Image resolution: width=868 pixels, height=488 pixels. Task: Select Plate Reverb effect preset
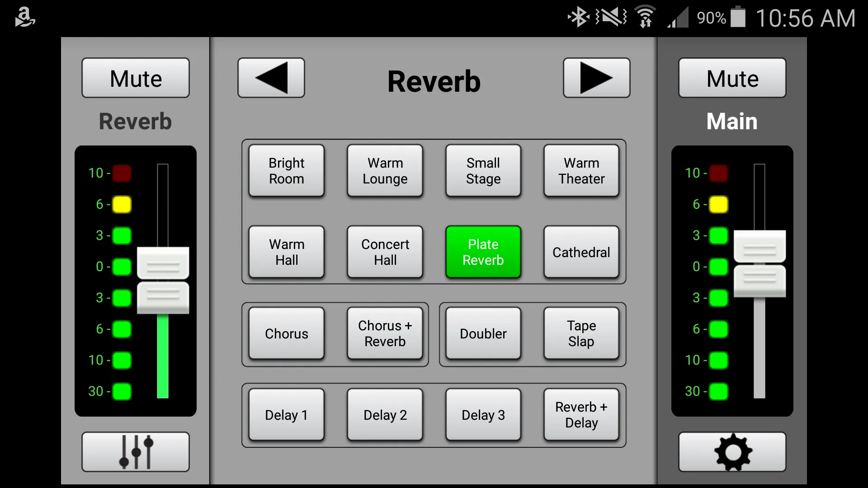tap(483, 251)
